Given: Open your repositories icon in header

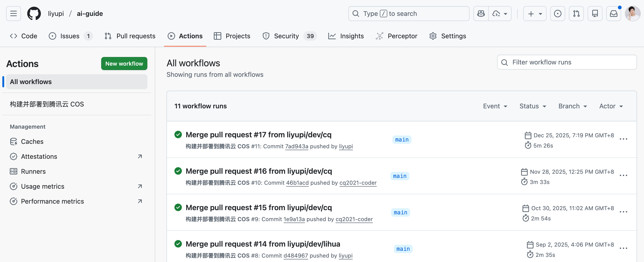Looking at the screenshot, I should click(x=595, y=14).
